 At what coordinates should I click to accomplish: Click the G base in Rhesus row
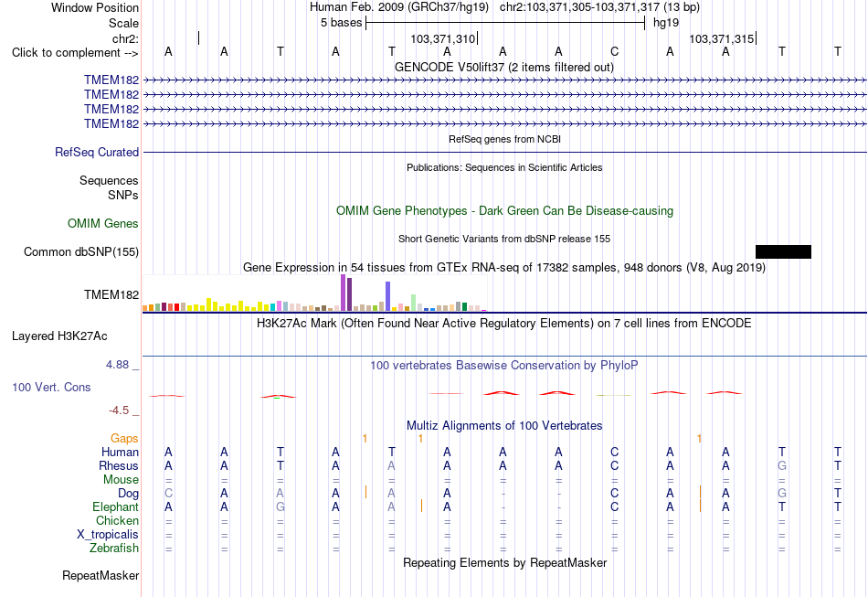click(x=781, y=465)
